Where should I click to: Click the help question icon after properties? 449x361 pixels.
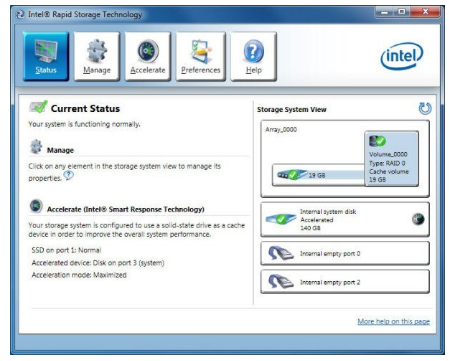tap(68, 175)
